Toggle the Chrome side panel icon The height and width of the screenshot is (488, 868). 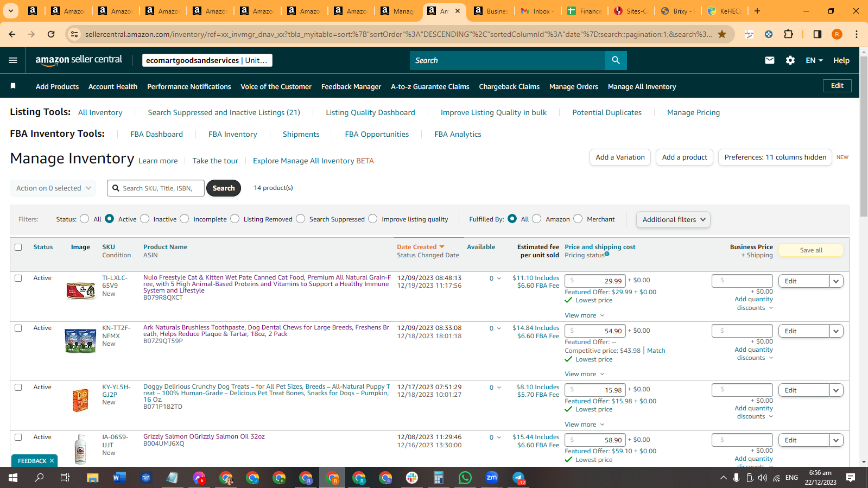(x=817, y=34)
